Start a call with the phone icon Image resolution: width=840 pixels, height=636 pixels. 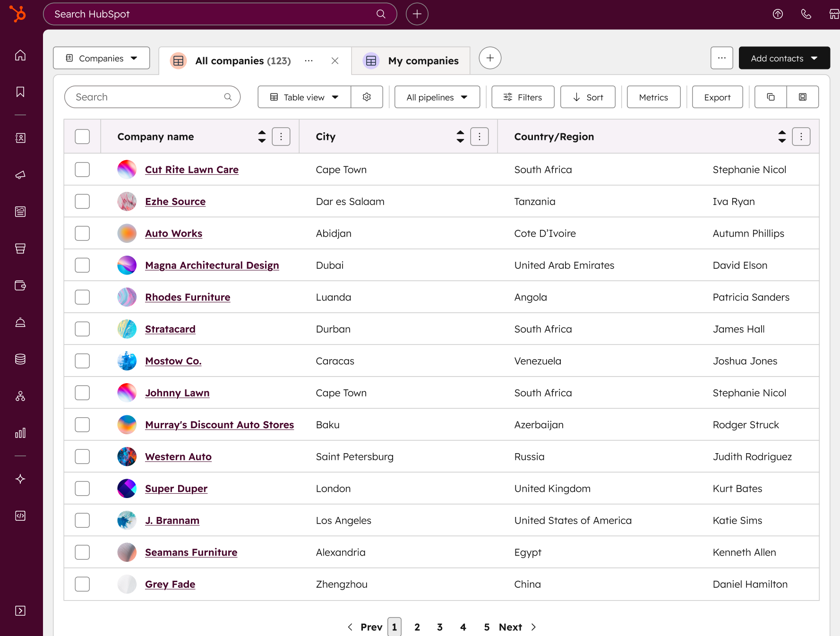click(x=806, y=14)
